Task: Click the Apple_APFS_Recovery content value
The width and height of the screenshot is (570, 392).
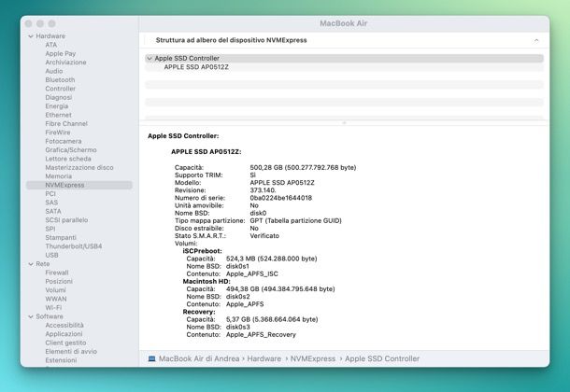Action: coord(261,335)
